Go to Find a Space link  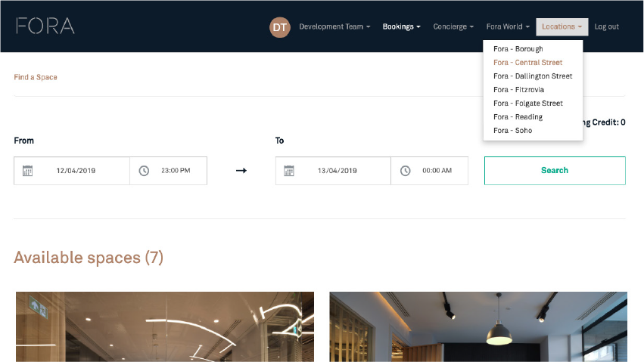tap(36, 77)
